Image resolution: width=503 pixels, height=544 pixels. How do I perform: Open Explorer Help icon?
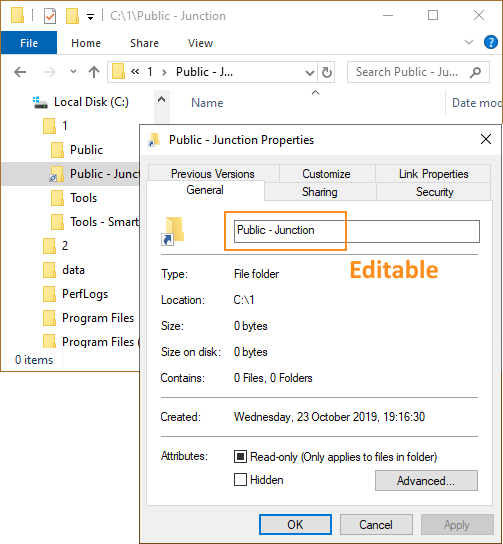[491, 42]
